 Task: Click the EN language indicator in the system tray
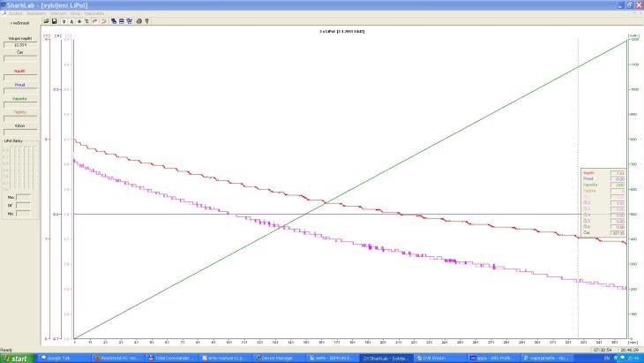coord(607,358)
